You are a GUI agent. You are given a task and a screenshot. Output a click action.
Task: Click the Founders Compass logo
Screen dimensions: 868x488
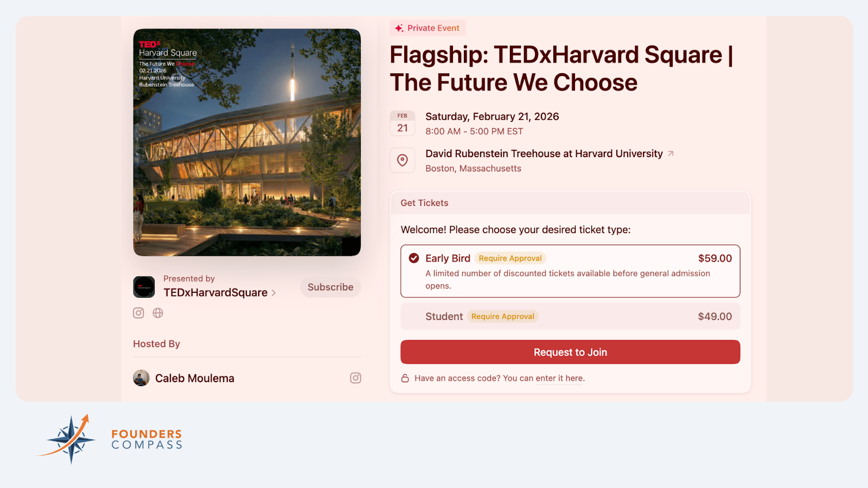coord(110,439)
